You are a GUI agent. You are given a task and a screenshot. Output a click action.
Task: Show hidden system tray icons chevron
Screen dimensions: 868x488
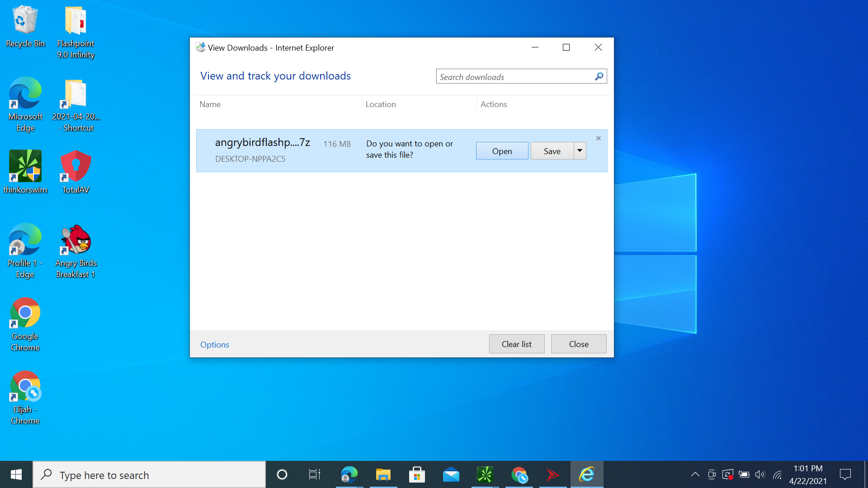click(695, 474)
